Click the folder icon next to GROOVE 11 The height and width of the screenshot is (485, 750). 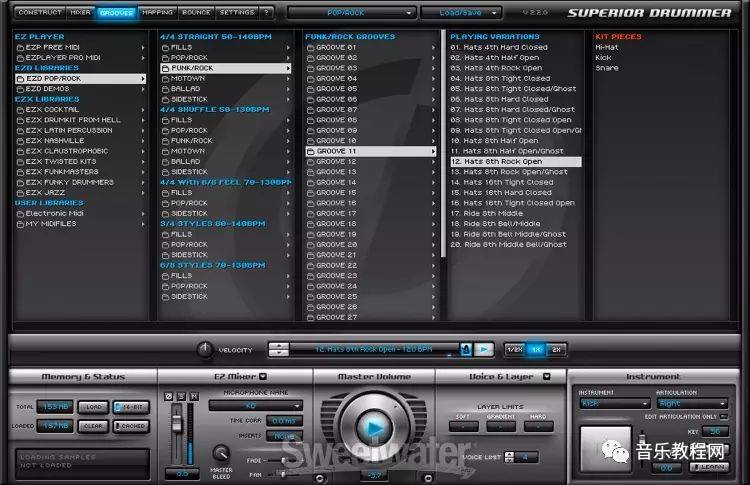coord(311,151)
